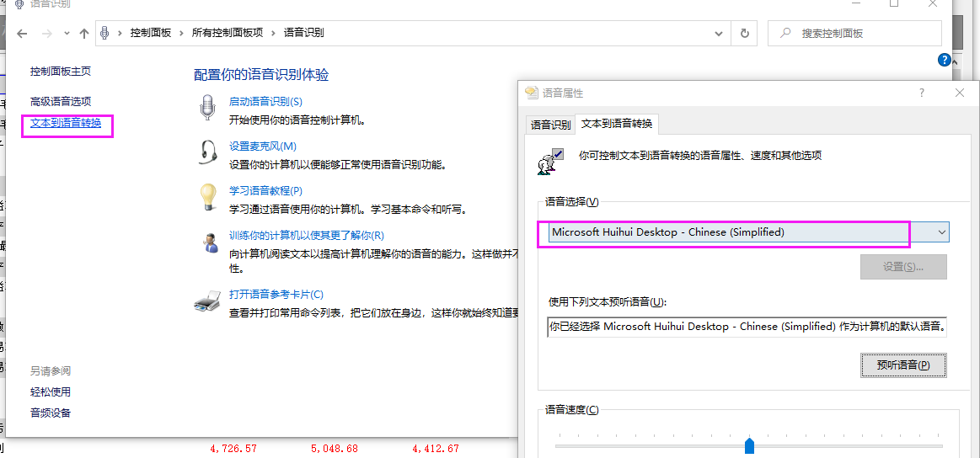Click red value 4,412.67 in background window
Screen dimensions: 980x458
click(436, 449)
